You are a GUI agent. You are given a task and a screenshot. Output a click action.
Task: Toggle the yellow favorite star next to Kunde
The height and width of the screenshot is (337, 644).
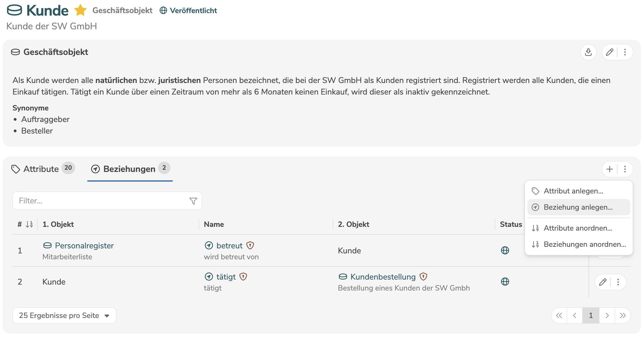pos(80,10)
